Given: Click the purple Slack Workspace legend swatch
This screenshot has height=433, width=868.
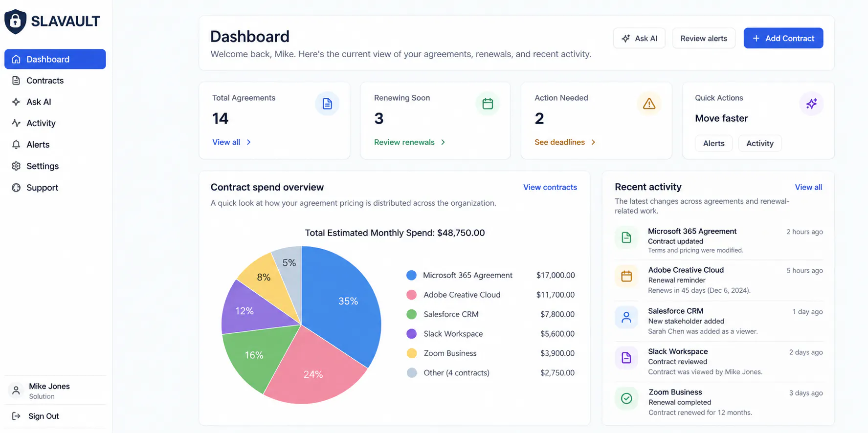Looking at the screenshot, I should click(x=412, y=334).
